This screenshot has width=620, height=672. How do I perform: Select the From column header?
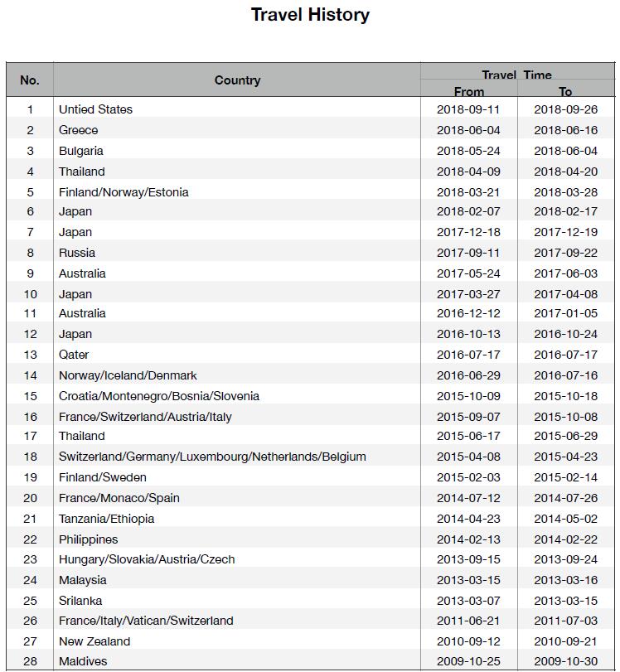pos(469,91)
